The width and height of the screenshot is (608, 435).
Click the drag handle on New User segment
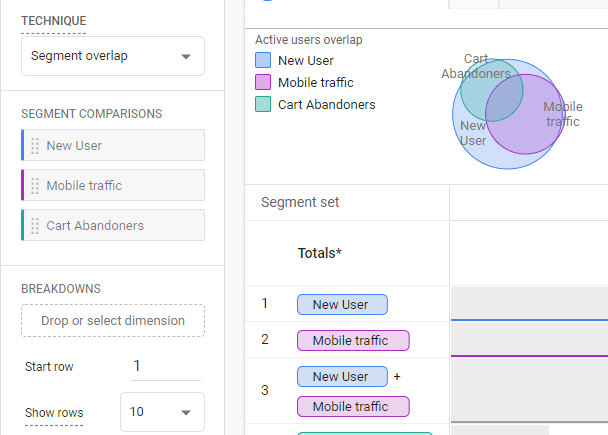[x=35, y=146]
